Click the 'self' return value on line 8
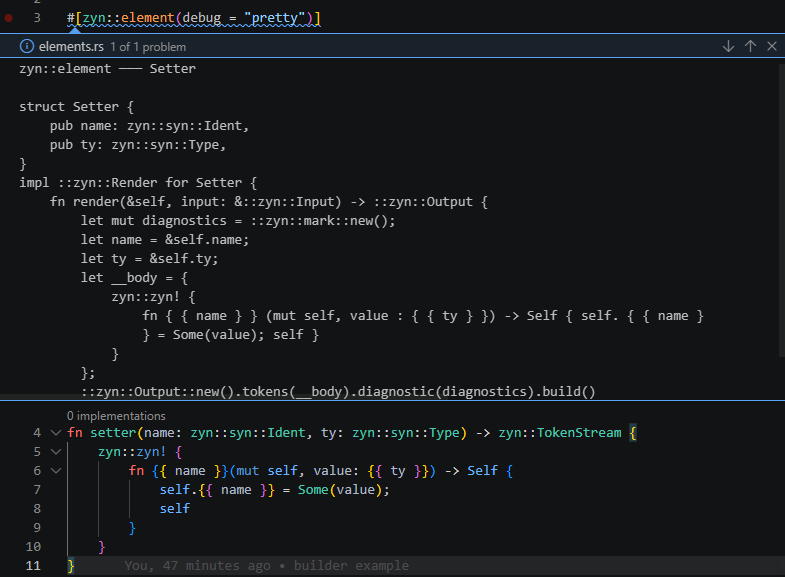785x577 pixels. pos(175,508)
